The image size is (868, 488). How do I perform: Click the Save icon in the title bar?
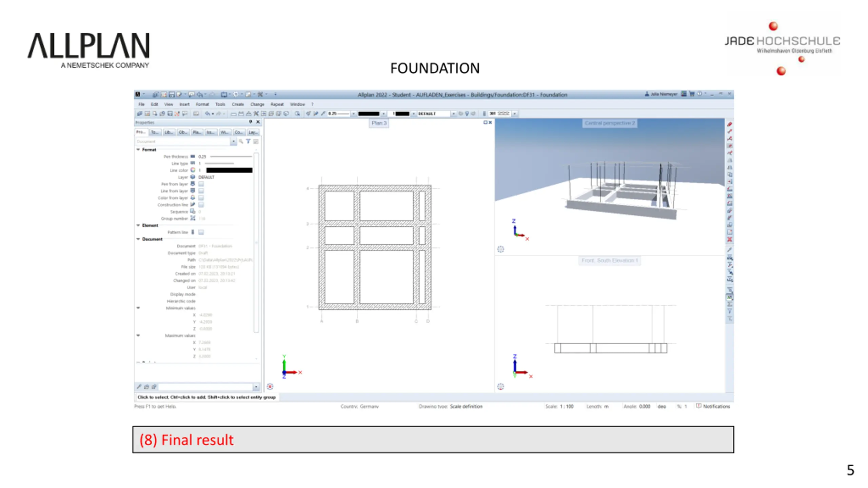coord(172,94)
